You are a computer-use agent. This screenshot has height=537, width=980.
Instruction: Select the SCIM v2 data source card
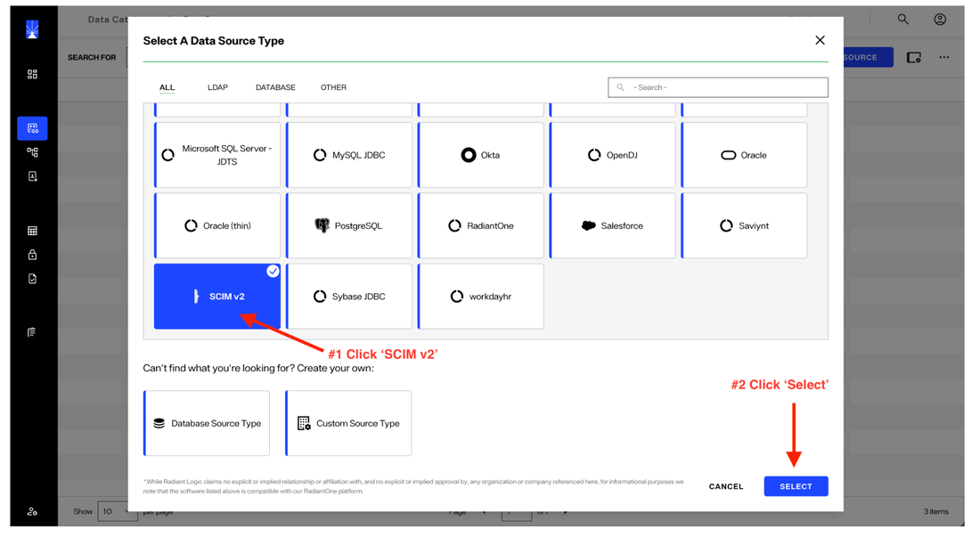tap(216, 296)
